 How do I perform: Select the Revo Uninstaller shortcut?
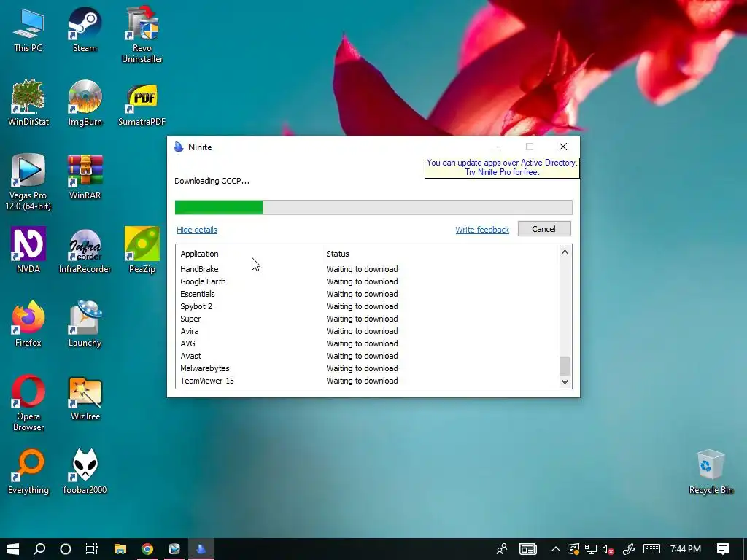point(142,36)
